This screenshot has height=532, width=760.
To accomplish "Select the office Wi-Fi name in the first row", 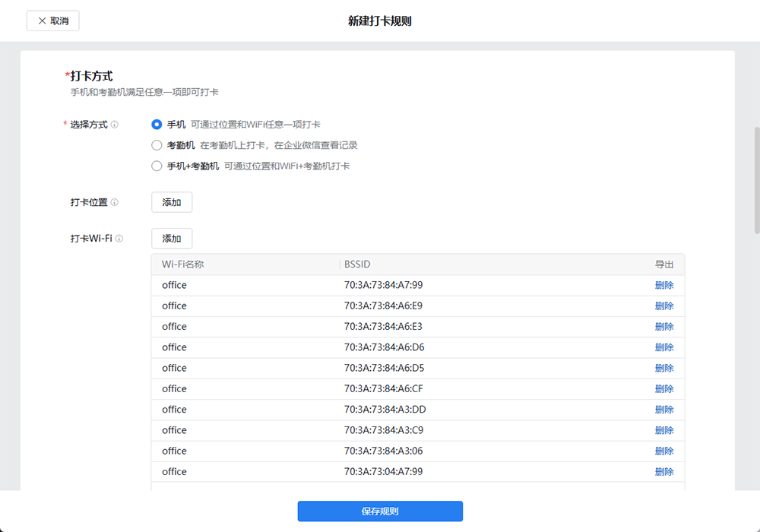I will click(173, 284).
